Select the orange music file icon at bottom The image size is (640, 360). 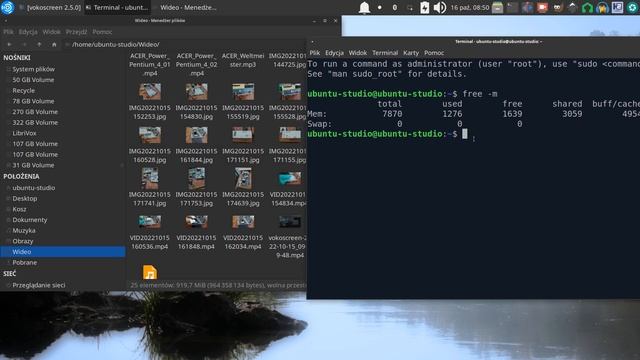150,272
